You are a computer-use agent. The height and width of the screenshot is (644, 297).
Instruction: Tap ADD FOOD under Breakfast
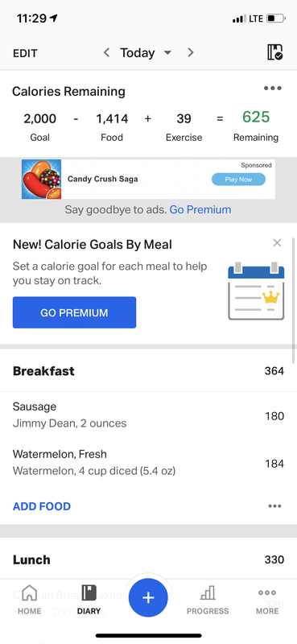pos(42,506)
